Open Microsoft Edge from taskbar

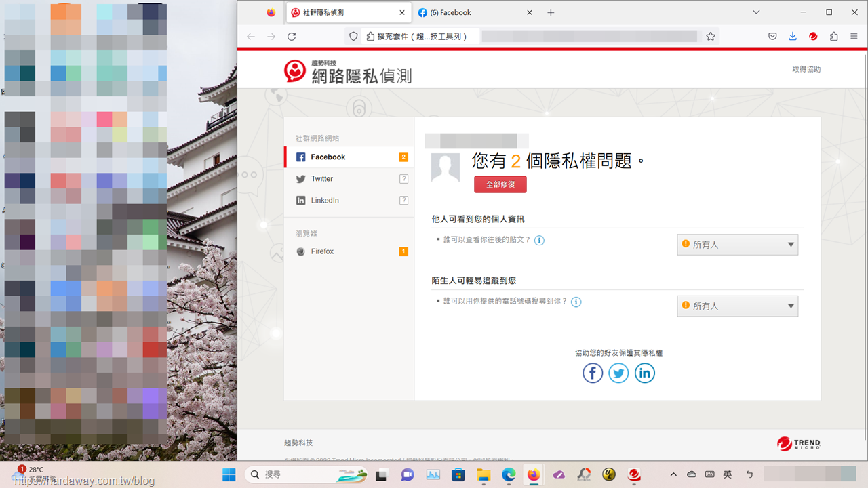coord(509,474)
